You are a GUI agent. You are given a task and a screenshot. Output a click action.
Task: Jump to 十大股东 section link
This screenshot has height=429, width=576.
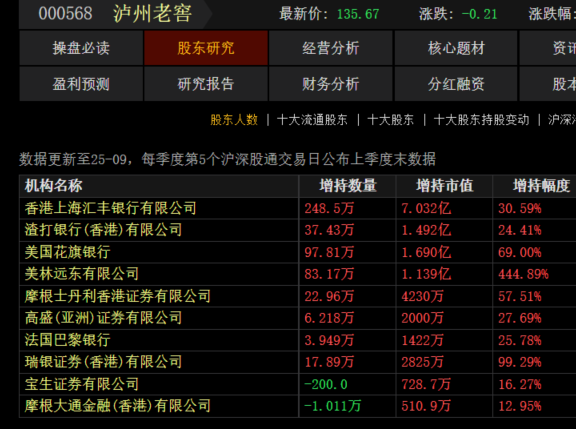[390, 120]
